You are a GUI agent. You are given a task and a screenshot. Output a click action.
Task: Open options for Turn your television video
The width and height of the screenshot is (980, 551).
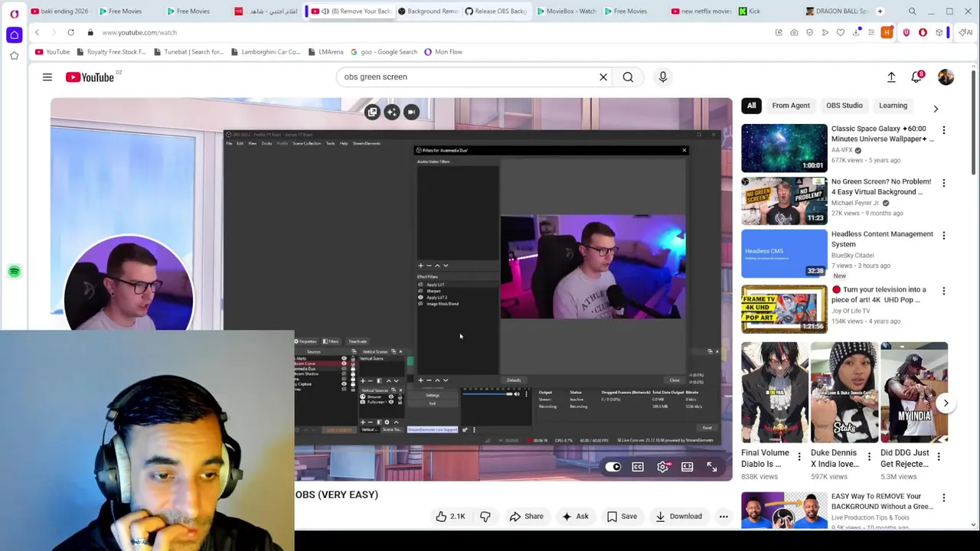tap(943, 292)
